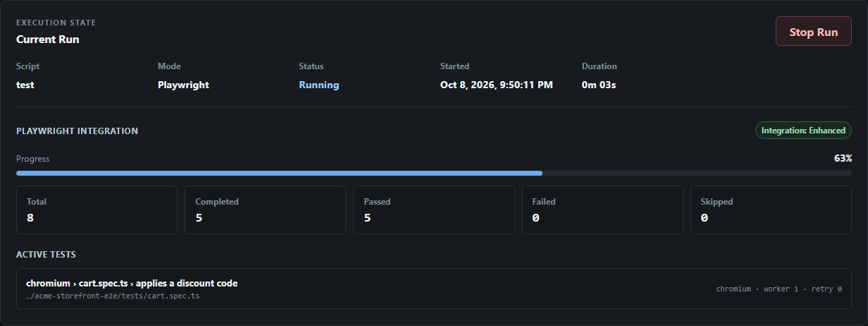Click the 63% progress percentage
Viewport: 868px width, 326px height.
[x=843, y=159]
